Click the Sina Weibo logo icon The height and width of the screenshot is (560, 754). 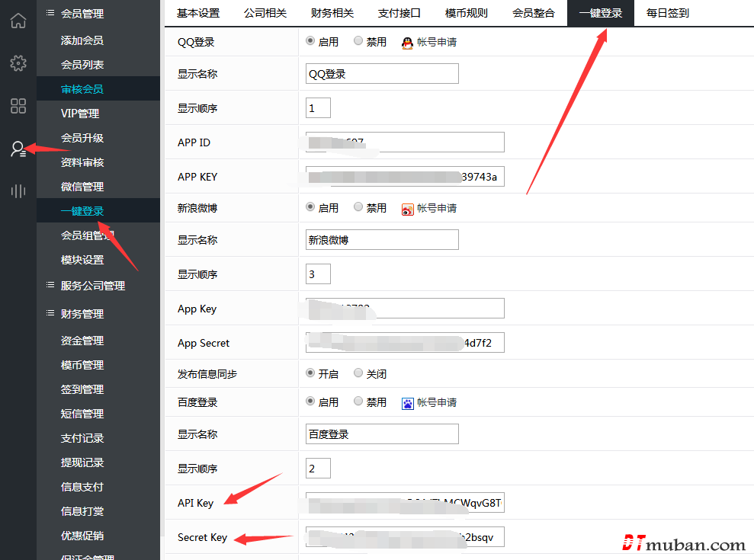coord(407,209)
